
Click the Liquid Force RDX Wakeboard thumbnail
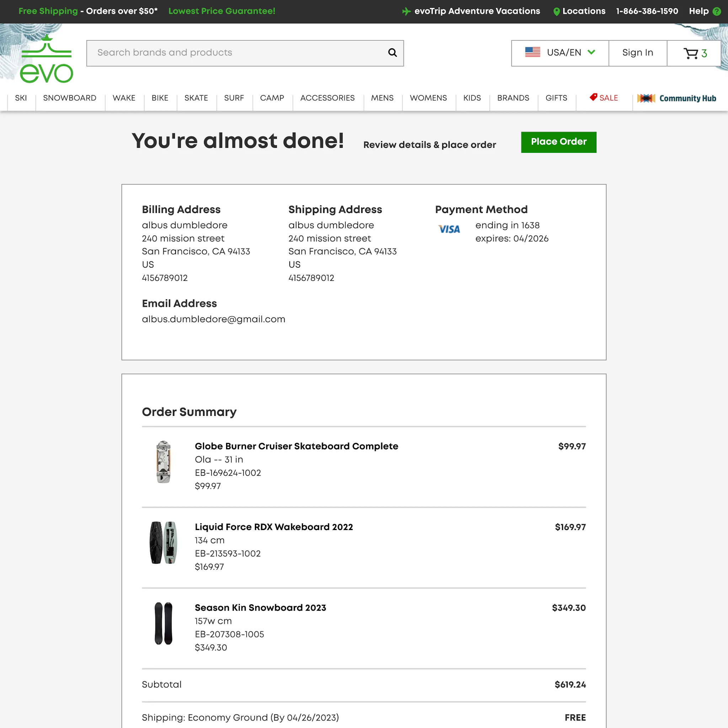pyautogui.click(x=164, y=542)
